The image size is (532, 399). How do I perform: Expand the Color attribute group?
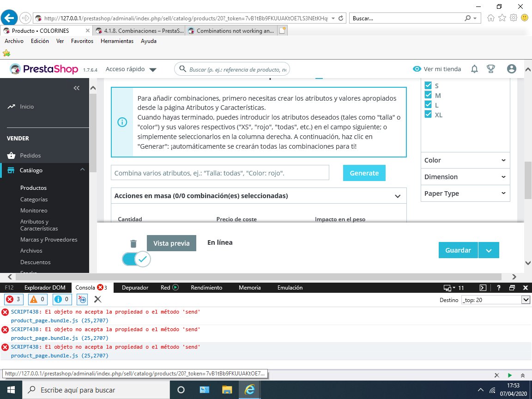pyautogui.click(x=465, y=160)
